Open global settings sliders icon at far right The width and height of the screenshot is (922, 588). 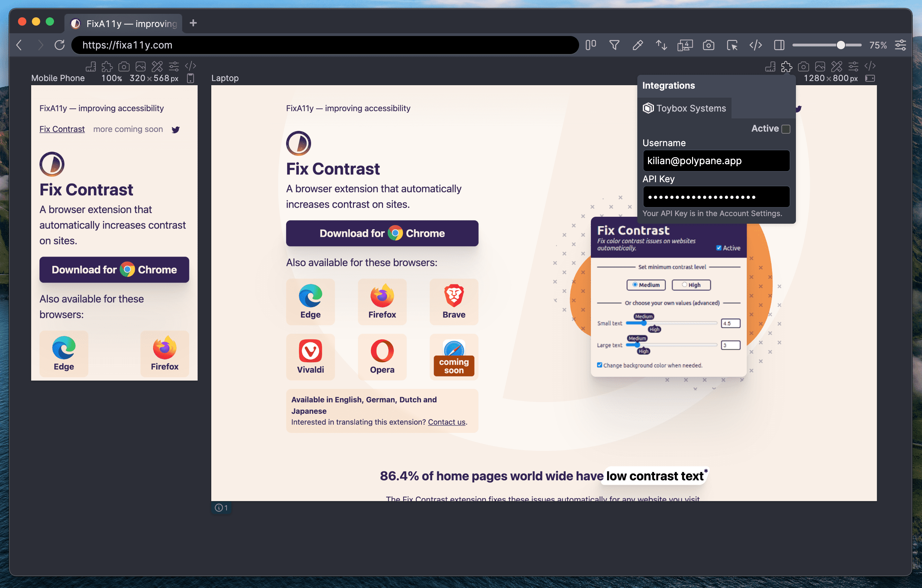(x=900, y=45)
